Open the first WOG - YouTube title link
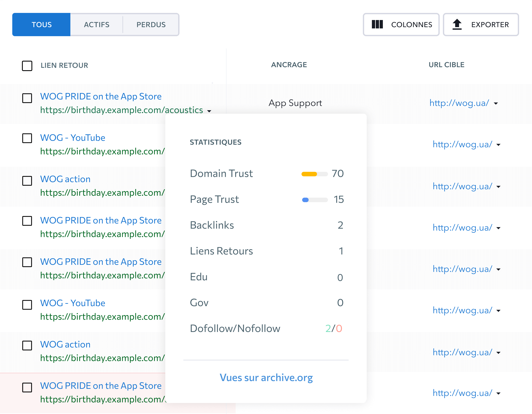532x414 pixels. 73,138
